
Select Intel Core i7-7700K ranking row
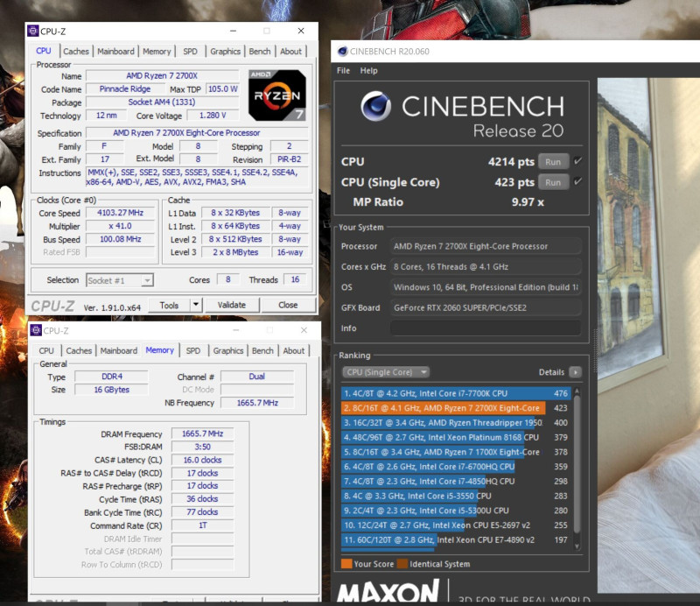click(456, 393)
